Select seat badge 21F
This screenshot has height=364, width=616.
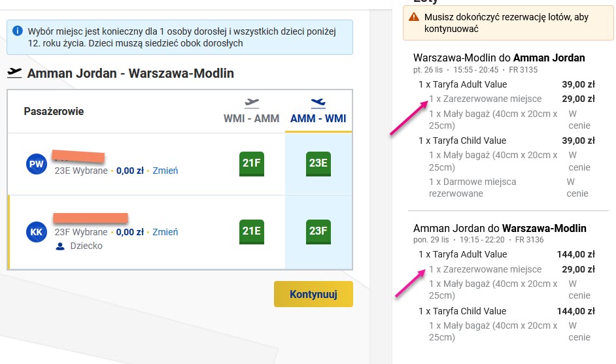(x=251, y=164)
